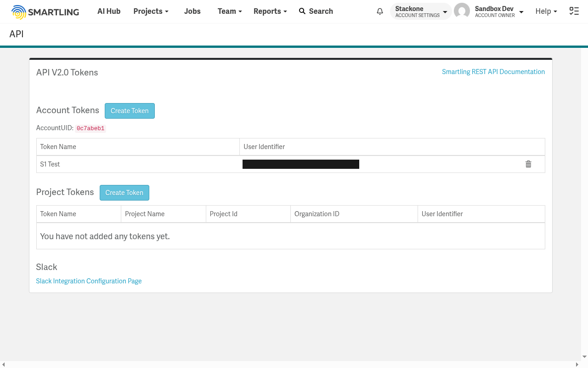Open the Sandbox Dev account owner menu
This screenshot has height=368, width=588.
point(499,11)
